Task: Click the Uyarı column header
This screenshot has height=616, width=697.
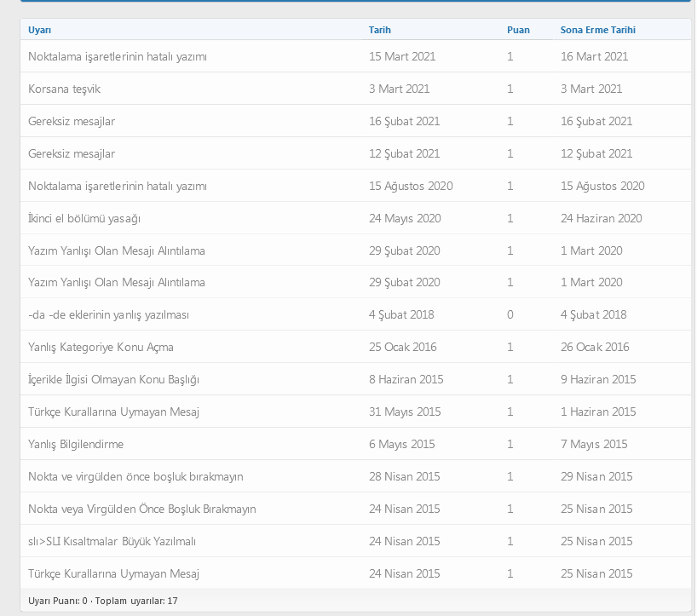Action: tap(40, 30)
